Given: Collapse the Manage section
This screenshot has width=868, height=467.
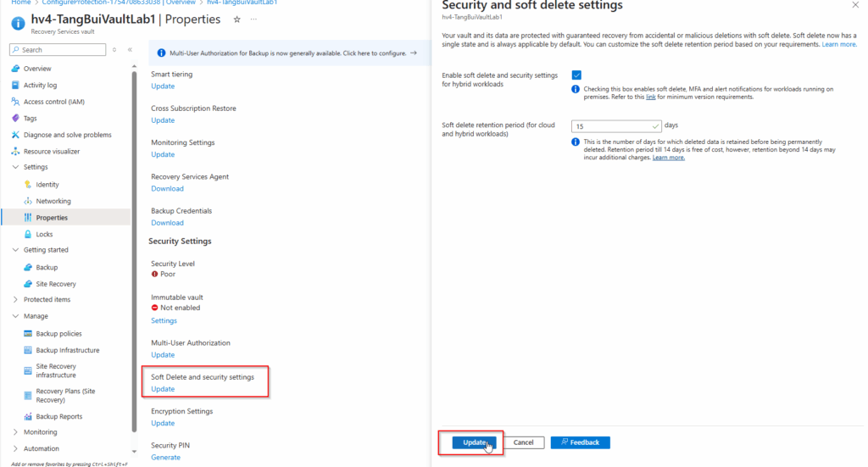Looking at the screenshot, I should click(15, 316).
